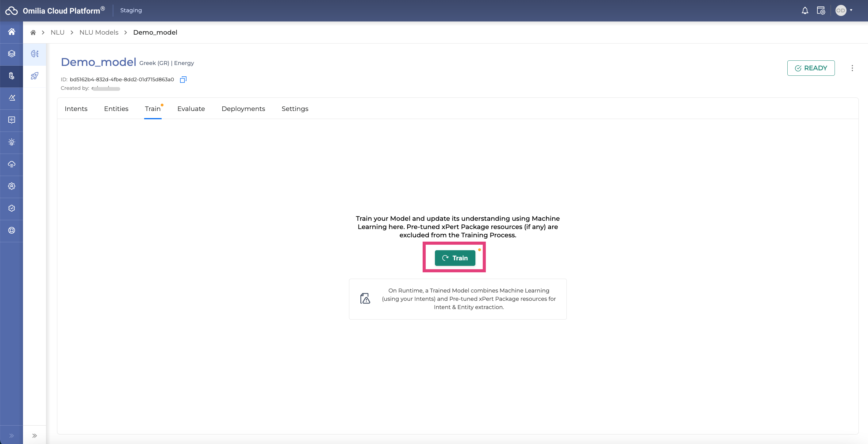
Task: Select the NLU brain icon in secondary sidebar
Action: pyautogui.click(x=34, y=54)
